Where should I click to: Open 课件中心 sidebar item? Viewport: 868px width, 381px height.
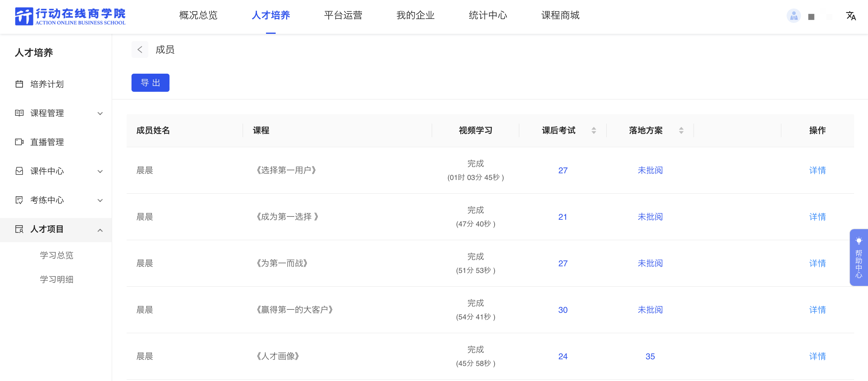coord(55,171)
